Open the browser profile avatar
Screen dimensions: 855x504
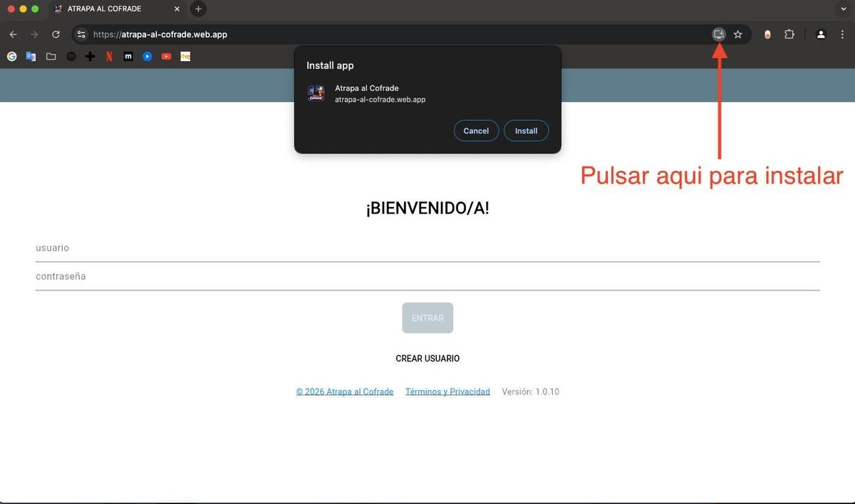[820, 33]
